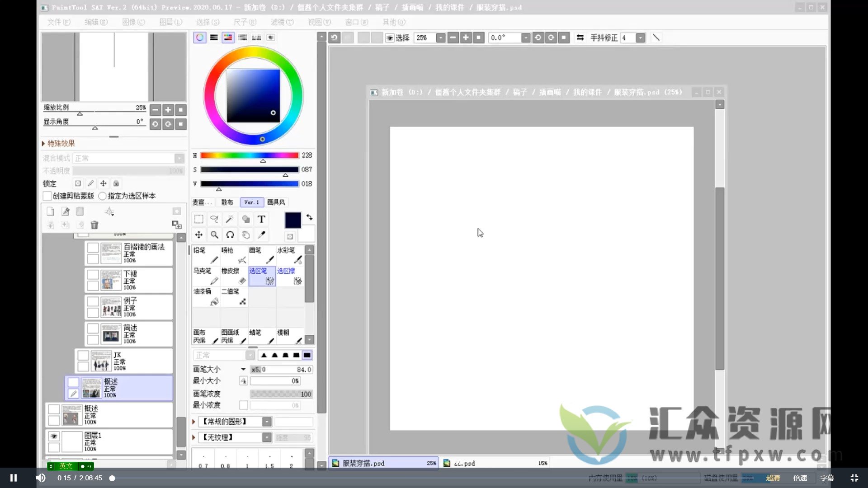Delete layer with the trash icon

tap(94, 225)
